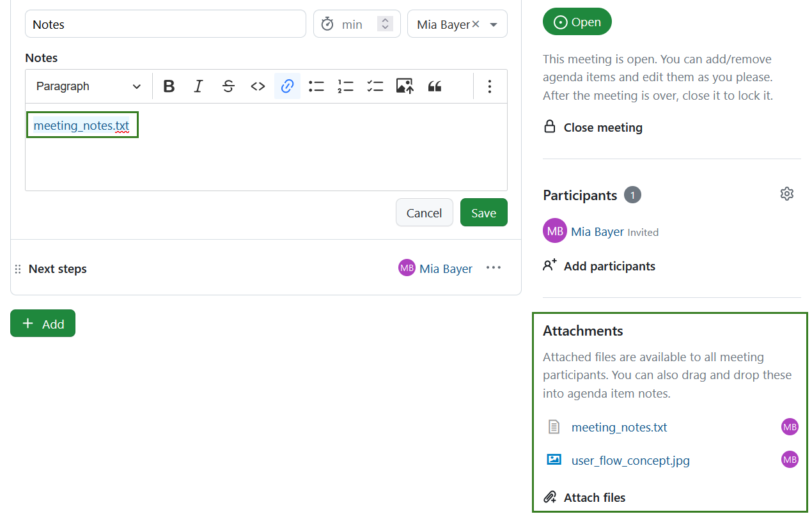Adjust the duration minutes stepper
812x521 pixels.
click(385, 24)
